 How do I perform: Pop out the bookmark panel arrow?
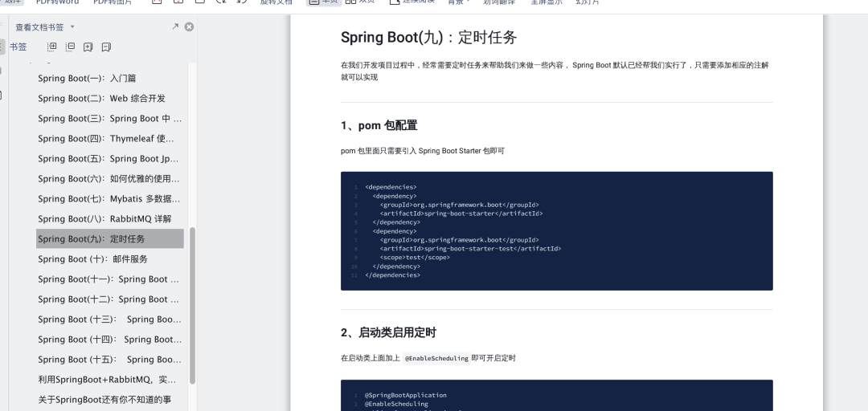(x=175, y=26)
